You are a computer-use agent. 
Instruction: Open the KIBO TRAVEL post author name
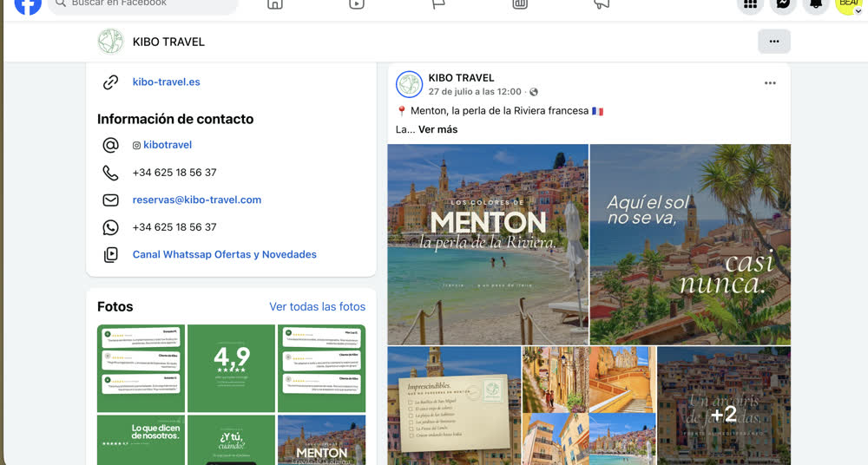(461, 78)
